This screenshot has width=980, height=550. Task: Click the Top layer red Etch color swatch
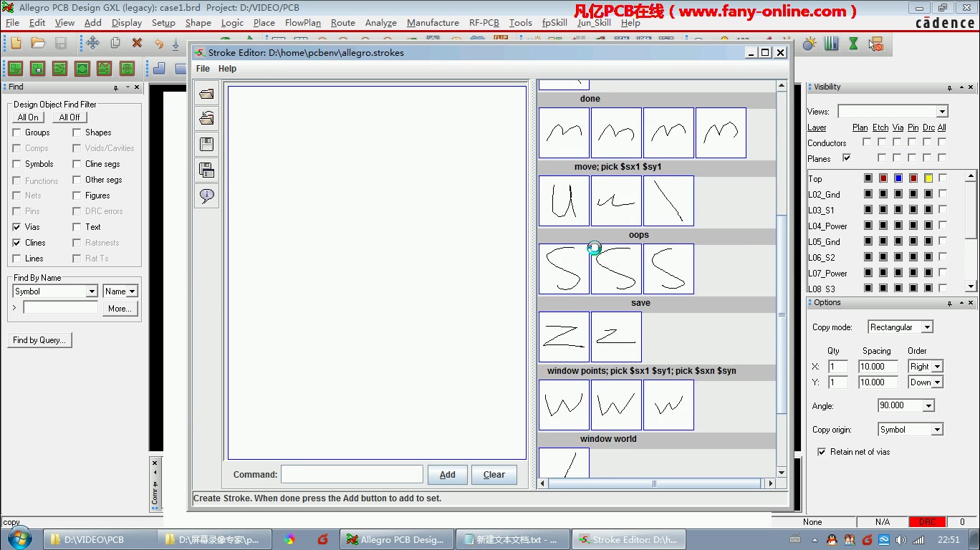[883, 178]
